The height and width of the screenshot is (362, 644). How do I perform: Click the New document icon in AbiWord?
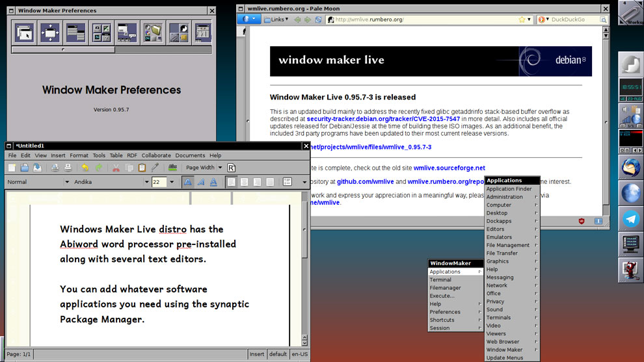pyautogui.click(x=12, y=168)
